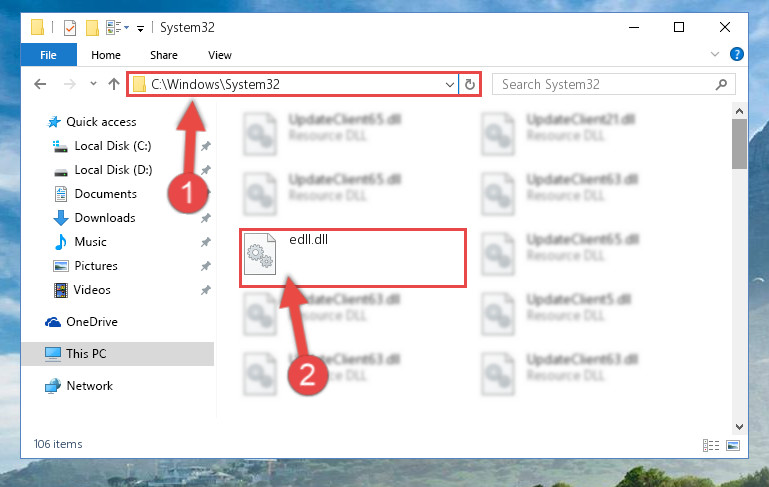This screenshot has width=769, height=487.
Task: Go up one folder level
Action: pos(114,84)
